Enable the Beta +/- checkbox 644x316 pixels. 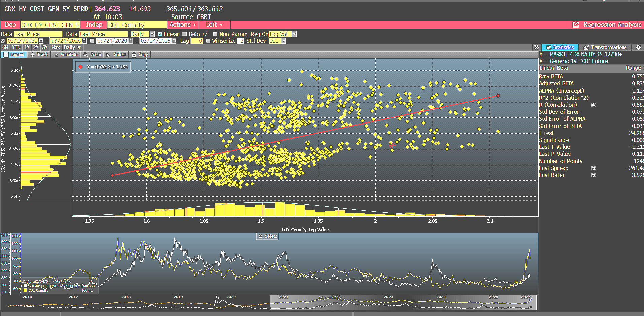click(184, 34)
